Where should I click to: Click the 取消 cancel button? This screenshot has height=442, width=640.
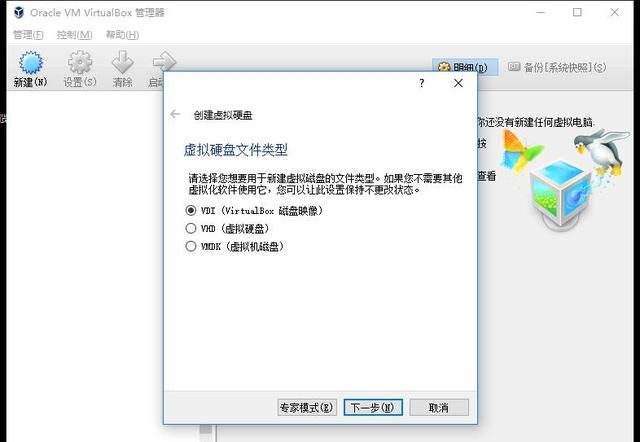(439, 407)
